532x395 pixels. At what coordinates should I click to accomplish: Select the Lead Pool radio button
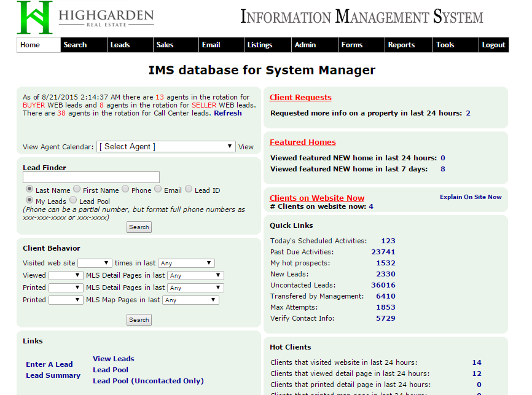point(73,200)
